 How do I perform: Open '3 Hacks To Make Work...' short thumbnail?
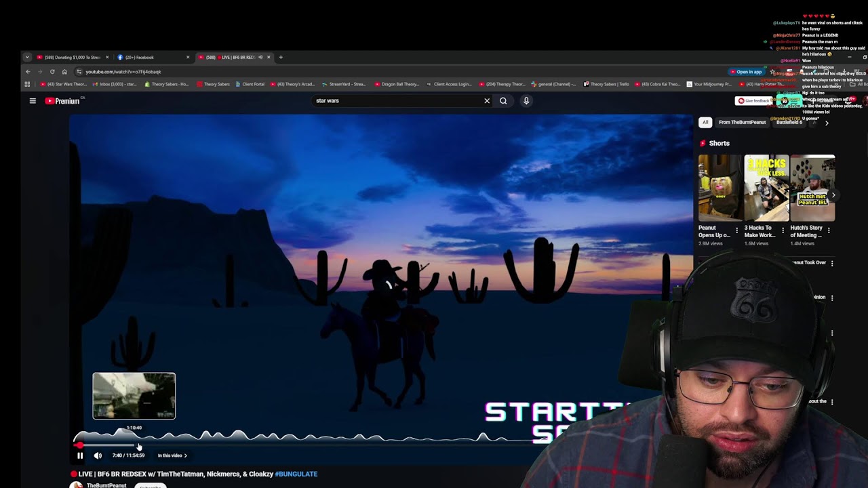[x=766, y=188]
